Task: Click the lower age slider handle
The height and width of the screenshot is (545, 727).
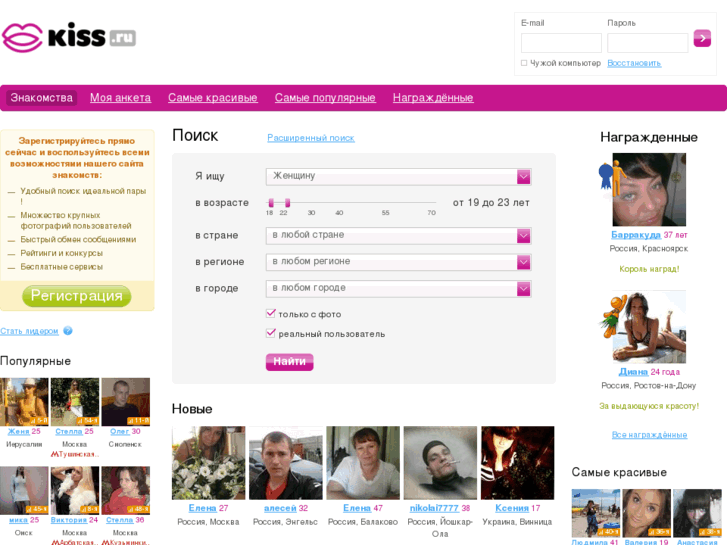Action: click(271, 203)
